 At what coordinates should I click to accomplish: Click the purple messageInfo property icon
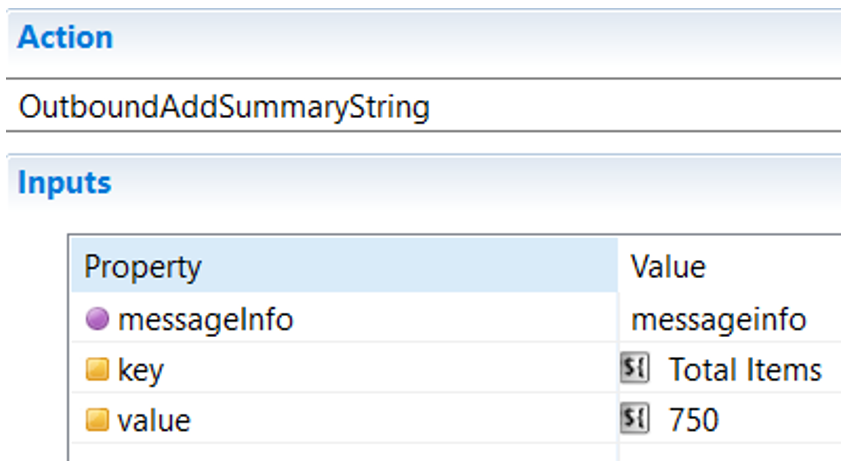(x=97, y=319)
